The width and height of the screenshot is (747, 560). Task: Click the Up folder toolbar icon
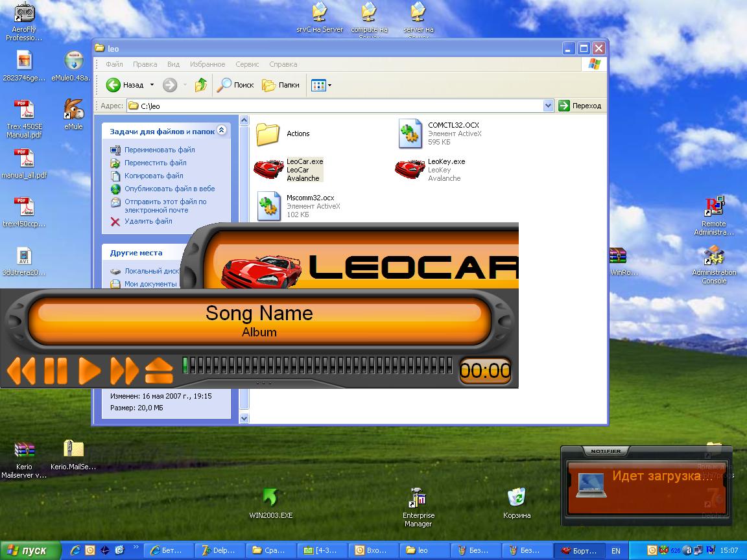point(201,85)
